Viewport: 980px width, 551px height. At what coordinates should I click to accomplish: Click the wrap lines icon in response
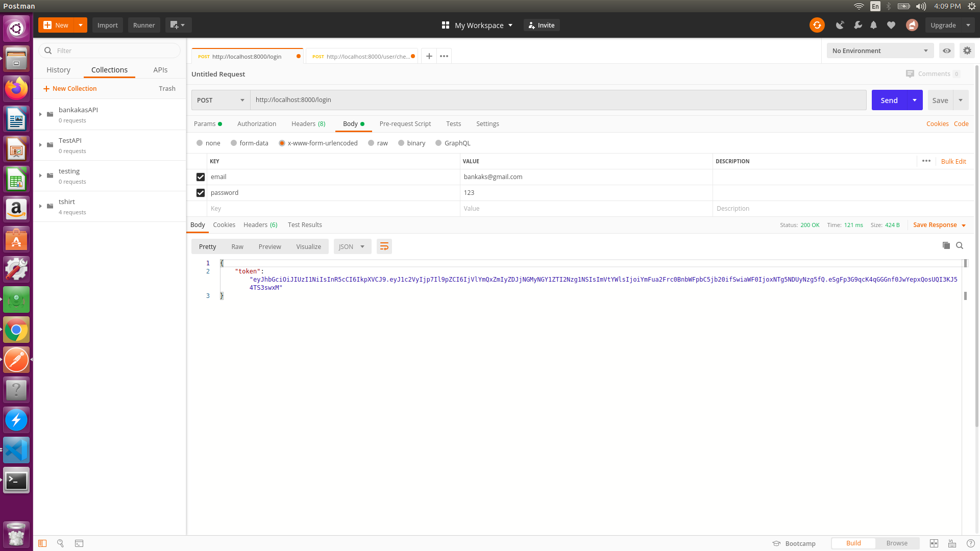point(384,246)
